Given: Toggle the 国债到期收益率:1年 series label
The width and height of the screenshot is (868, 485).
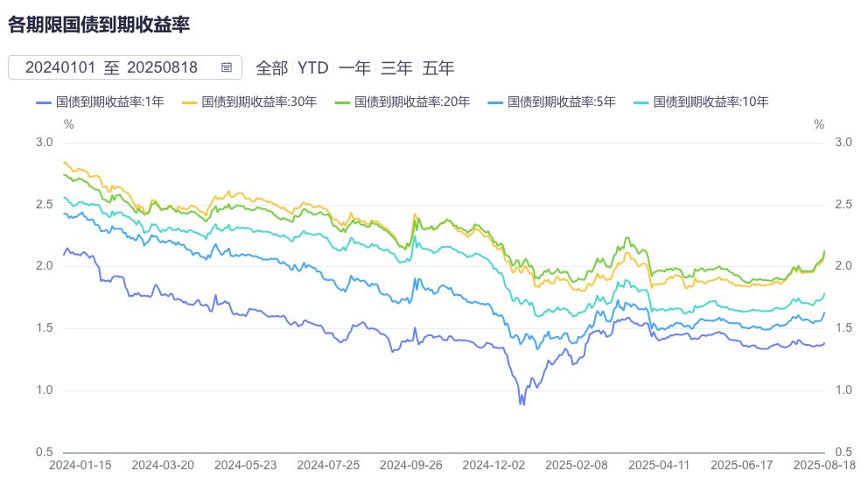Looking at the screenshot, I should tap(109, 102).
